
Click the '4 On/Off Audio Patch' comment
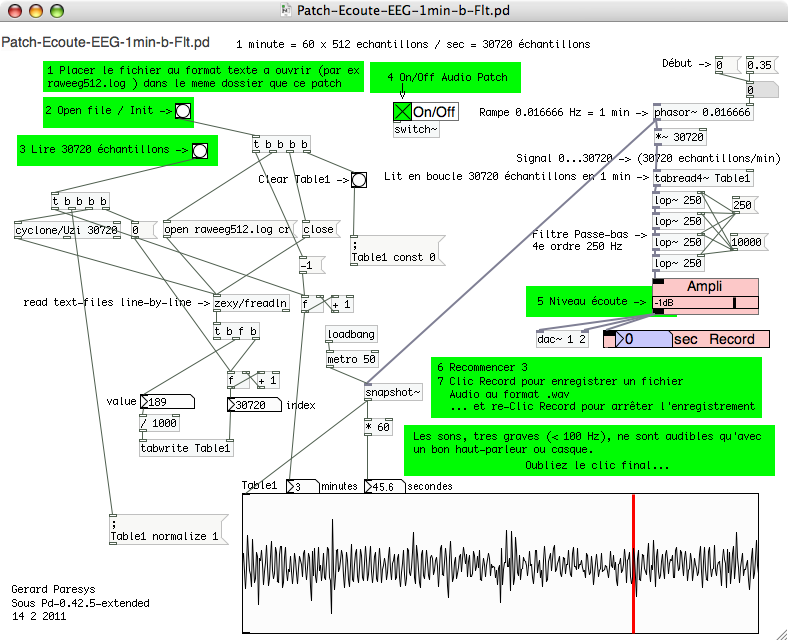[447, 77]
